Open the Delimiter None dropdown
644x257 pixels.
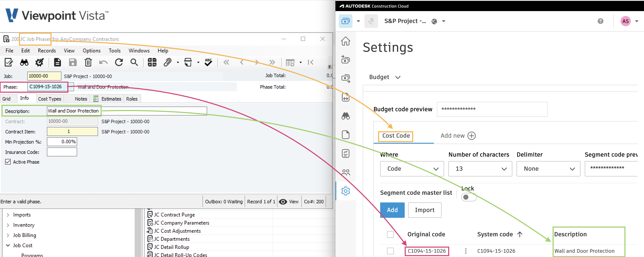coord(548,169)
